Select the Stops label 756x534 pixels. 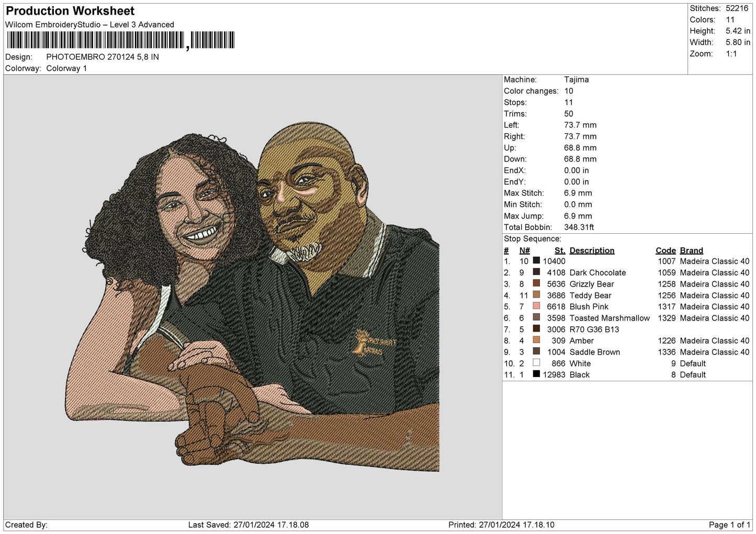pos(515,103)
